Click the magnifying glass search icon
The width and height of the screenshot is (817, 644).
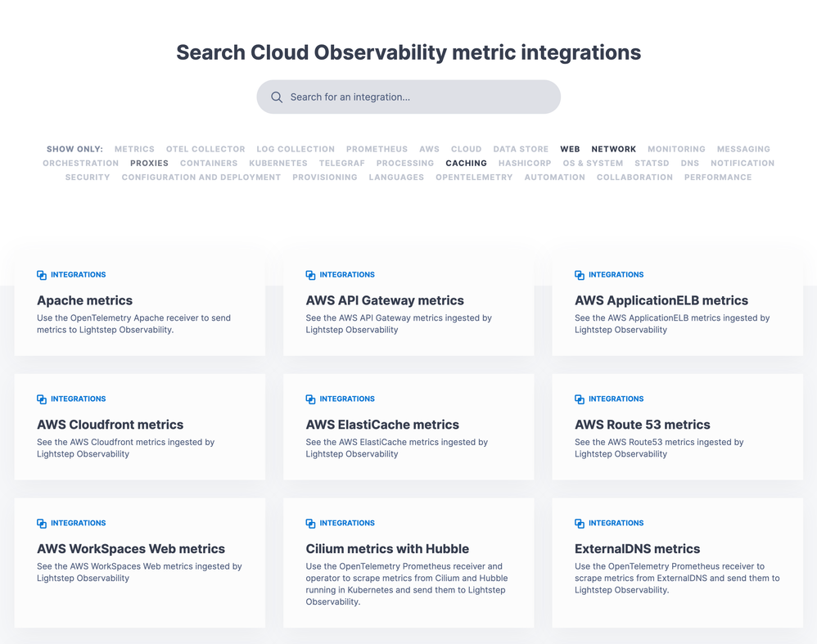point(277,97)
